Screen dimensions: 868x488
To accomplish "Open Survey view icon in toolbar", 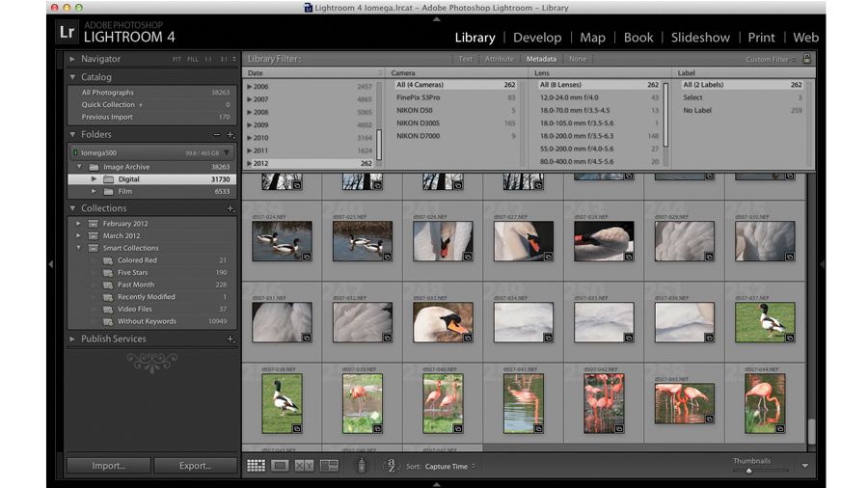I will tap(330, 466).
